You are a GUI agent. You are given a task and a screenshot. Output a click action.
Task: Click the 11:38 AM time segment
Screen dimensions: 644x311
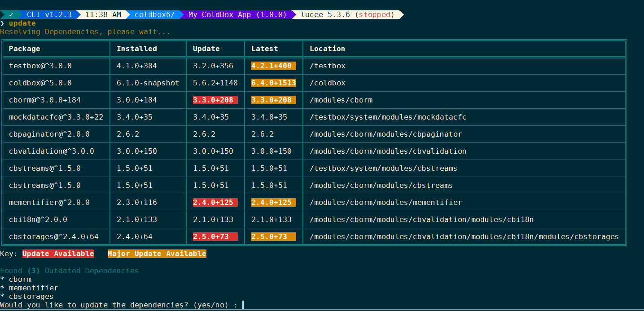[x=103, y=15]
